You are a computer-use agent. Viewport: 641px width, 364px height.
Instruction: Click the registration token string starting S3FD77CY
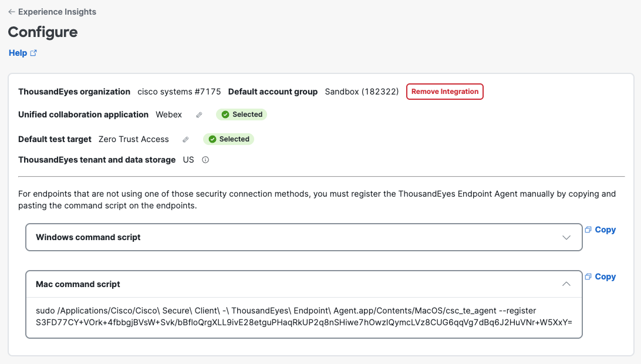(303, 322)
